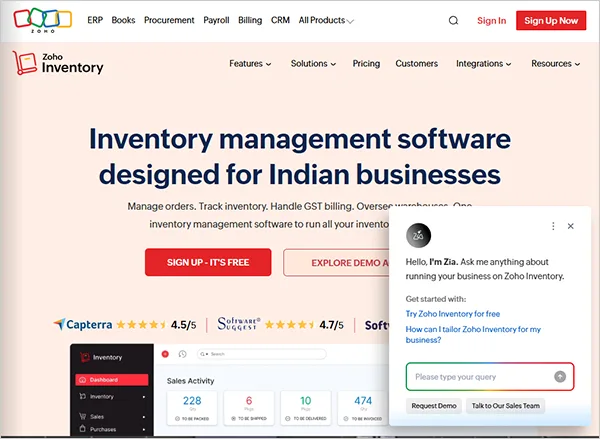This screenshot has width=600, height=439.
Task: Click the 228 To Be Packed card
Action: point(192,408)
